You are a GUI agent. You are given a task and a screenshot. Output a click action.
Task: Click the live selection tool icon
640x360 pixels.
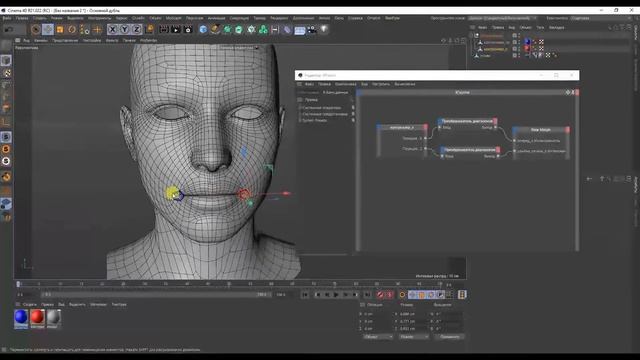point(36,29)
